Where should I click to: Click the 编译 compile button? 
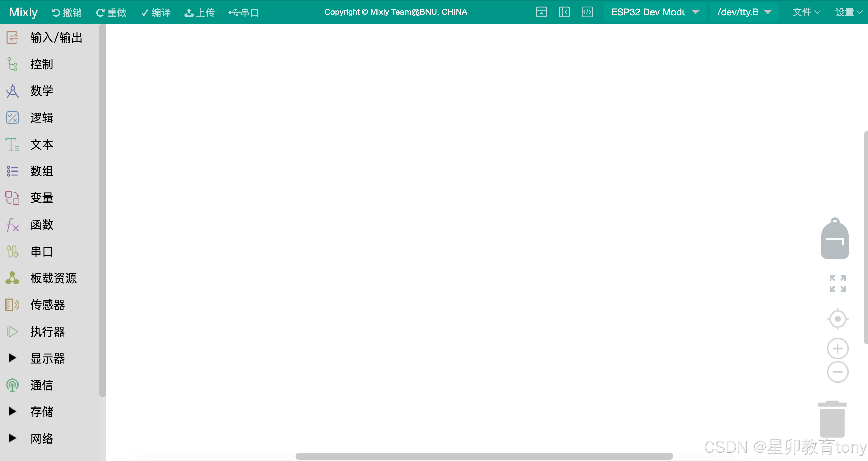pyautogui.click(x=156, y=13)
